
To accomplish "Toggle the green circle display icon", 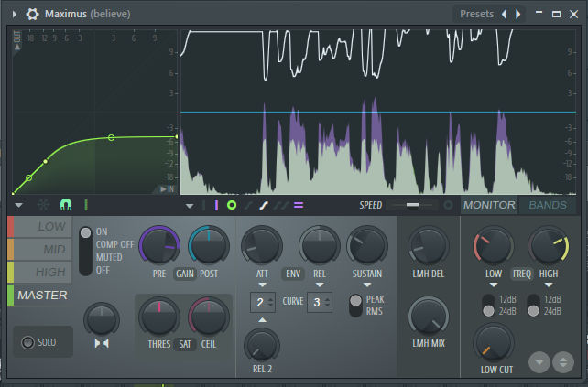I will coord(232,205).
